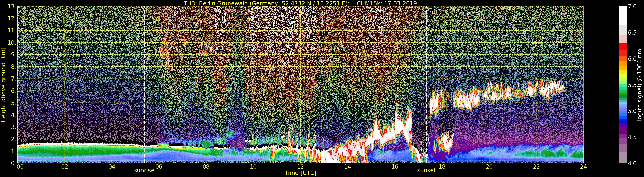644x177 pixels.
Task: Select the '1.' height axis tick label
Action: [x=13, y=151]
